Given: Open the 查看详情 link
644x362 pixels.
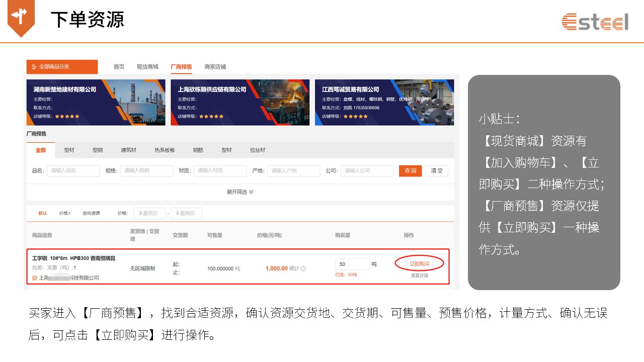Looking at the screenshot, I should click(x=420, y=276).
